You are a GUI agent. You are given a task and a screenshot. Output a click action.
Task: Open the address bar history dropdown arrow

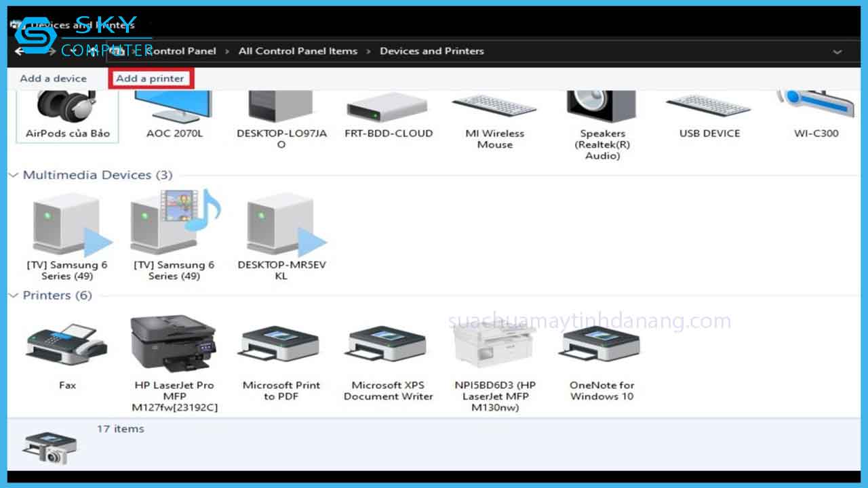tap(837, 52)
